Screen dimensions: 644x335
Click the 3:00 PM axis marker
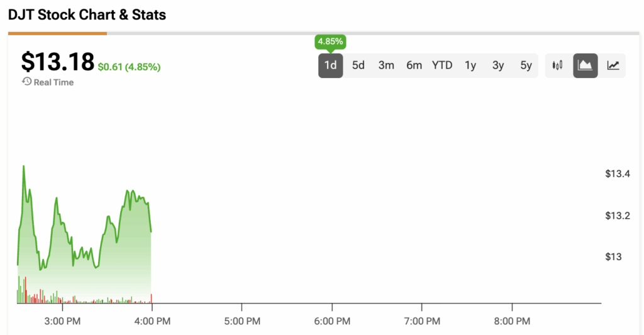click(x=62, y=321)
